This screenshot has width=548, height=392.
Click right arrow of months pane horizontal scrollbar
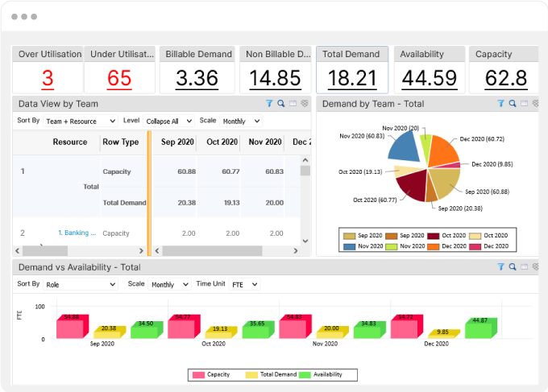coord(296,250)
